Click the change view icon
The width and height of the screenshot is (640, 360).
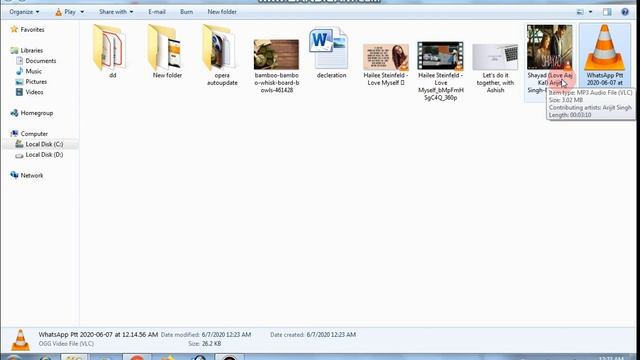pos(580,12)
